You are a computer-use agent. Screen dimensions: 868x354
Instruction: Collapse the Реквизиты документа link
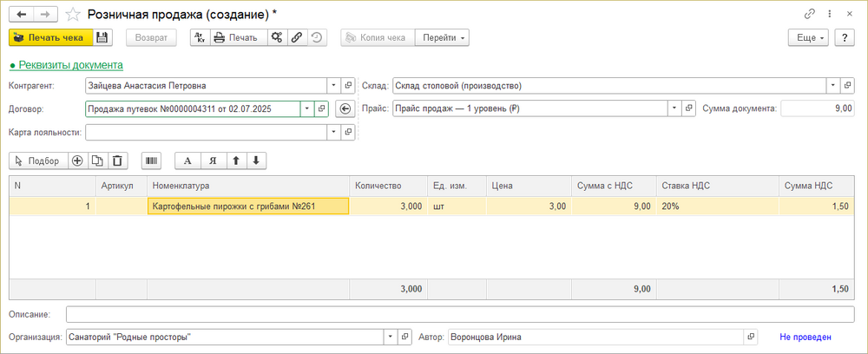(x=66, y=64)
